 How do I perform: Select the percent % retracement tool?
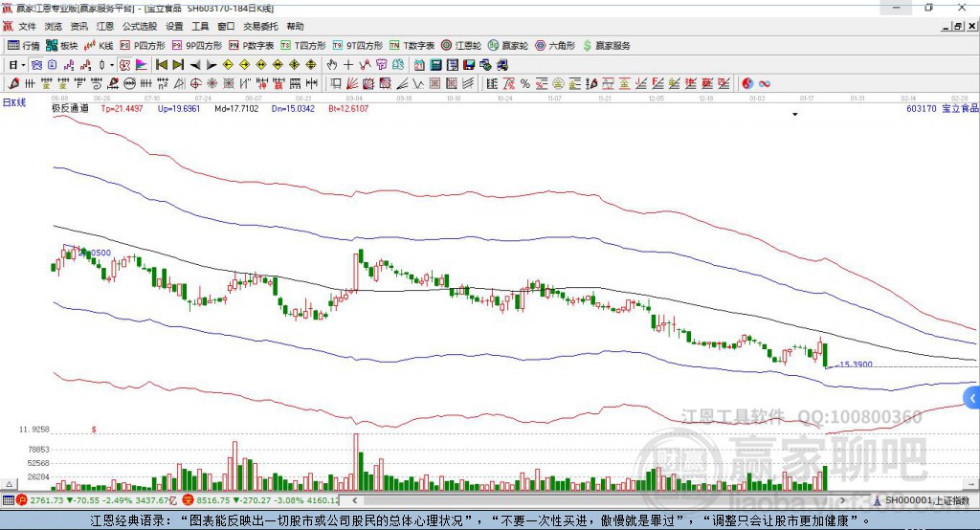click(525, 83)
